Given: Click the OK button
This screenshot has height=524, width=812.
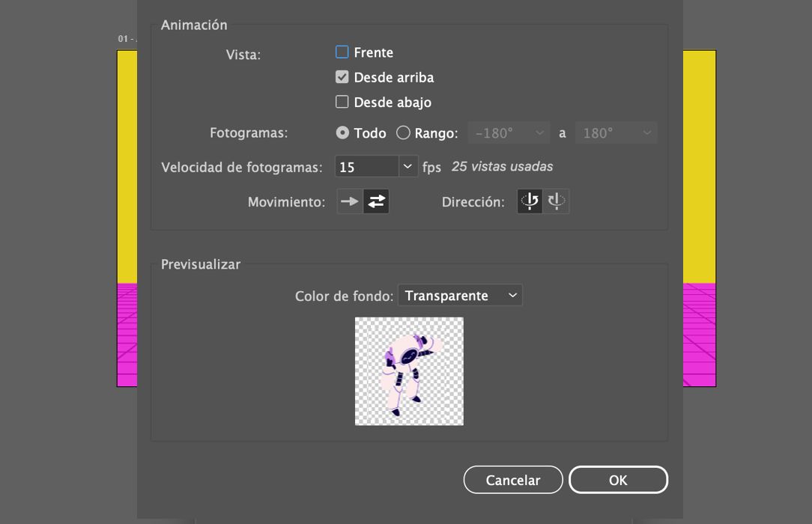Looking at the screenshot, I should pos(618,480).
